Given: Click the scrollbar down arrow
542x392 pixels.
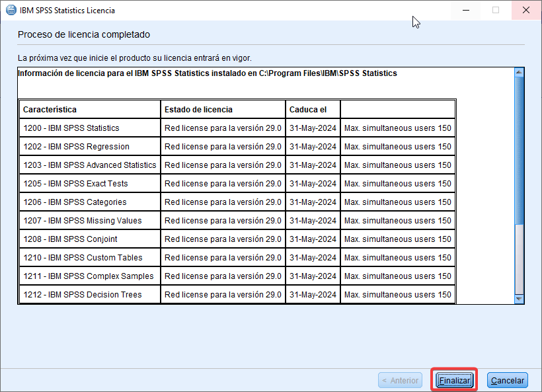Looking at the screenshot, I should click(x=519, y=299).
